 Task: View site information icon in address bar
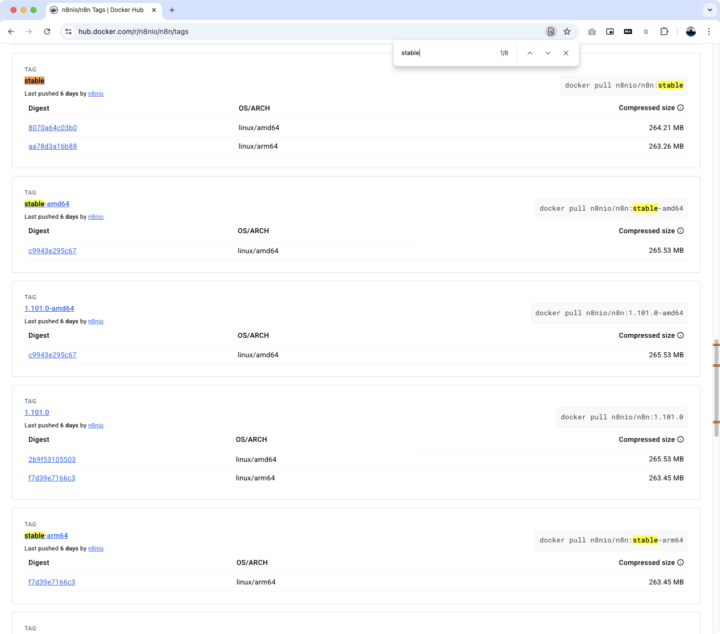(68, 32)
